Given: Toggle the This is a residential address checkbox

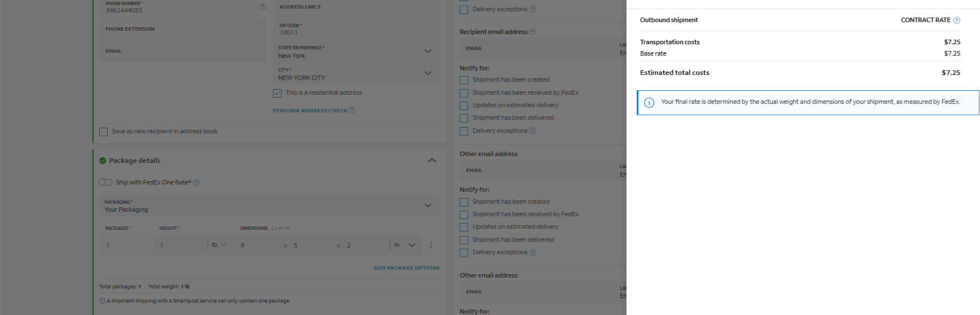Looking at the screenshot, I should click(x=277, y=93).
